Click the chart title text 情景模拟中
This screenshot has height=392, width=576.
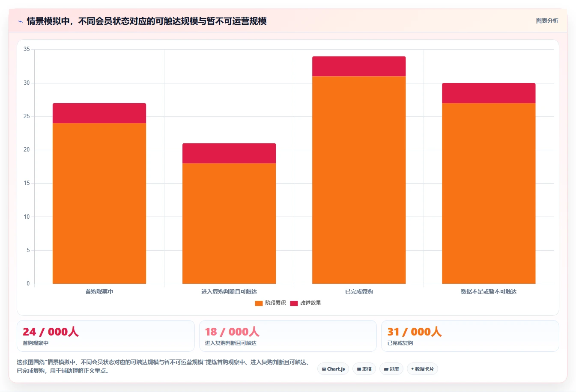tap(48, 21)
